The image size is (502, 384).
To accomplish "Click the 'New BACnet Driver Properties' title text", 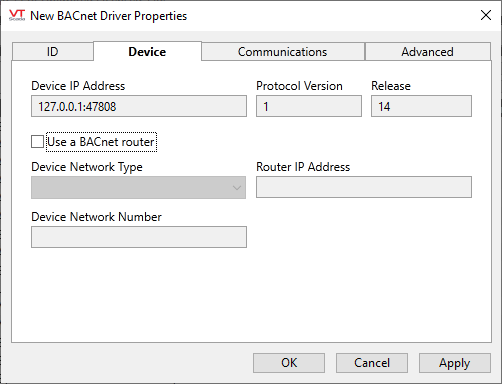I will point(109,16).
